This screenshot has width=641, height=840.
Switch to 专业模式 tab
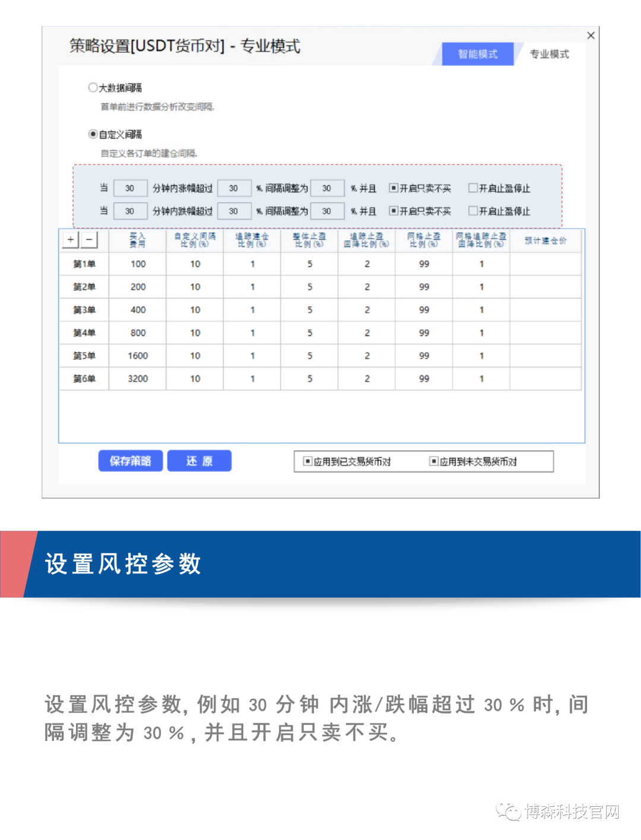(x=549, y=54)
